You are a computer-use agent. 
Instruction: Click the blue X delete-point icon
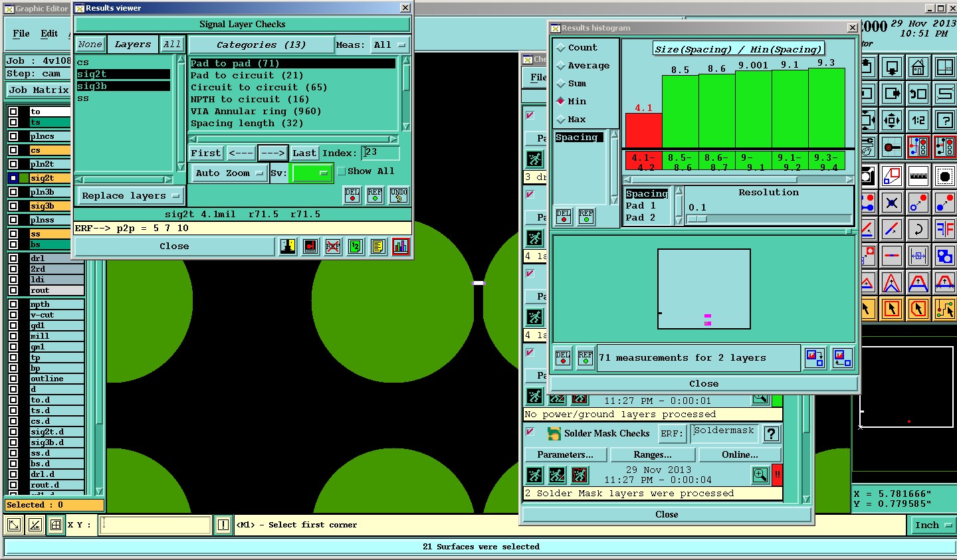pos(891,203)
